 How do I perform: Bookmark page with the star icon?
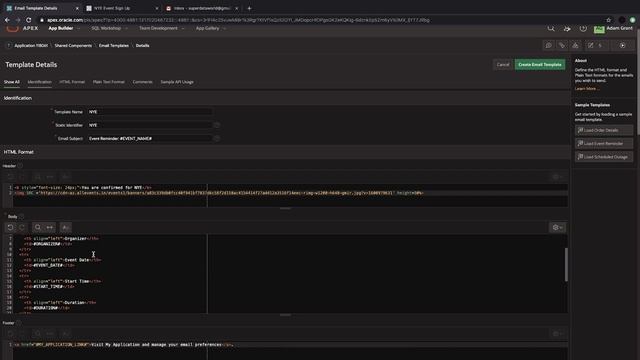[x=609, y=20]
